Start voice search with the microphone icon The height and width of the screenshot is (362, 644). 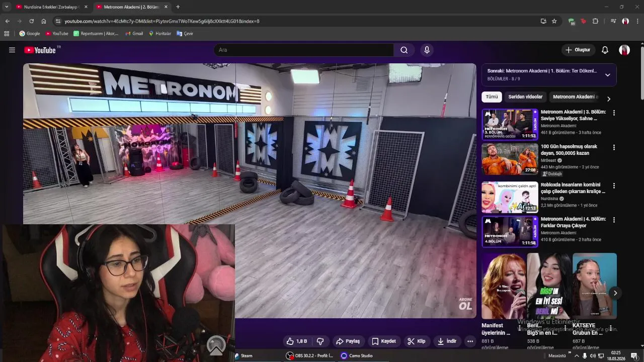[427, 50]
